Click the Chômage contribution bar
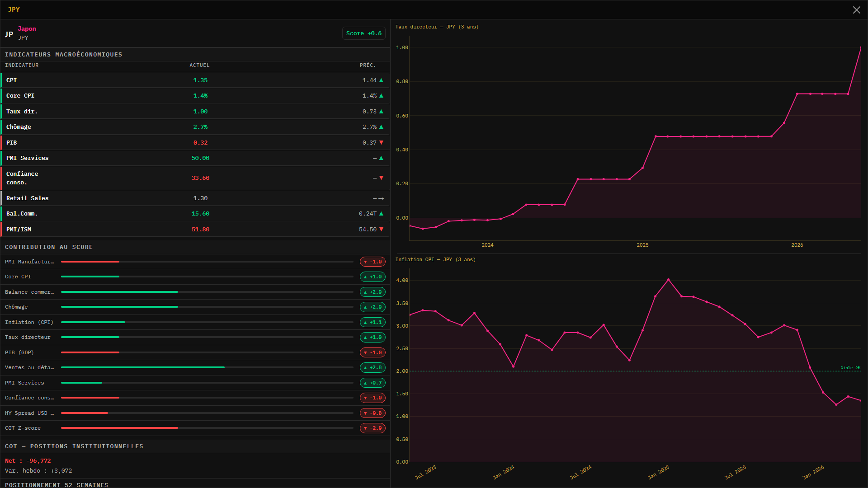The image size is (868, 488). pos(207,307)
